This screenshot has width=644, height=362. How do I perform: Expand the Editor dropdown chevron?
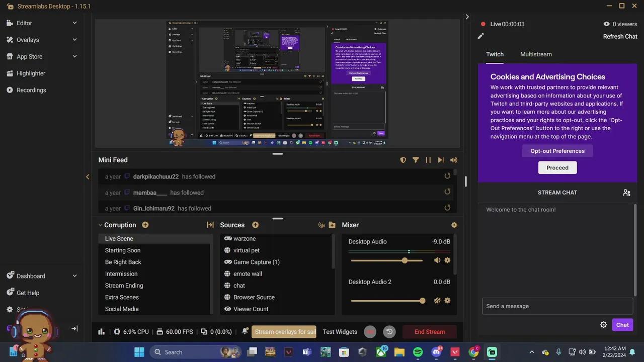[x=74, y=23]
